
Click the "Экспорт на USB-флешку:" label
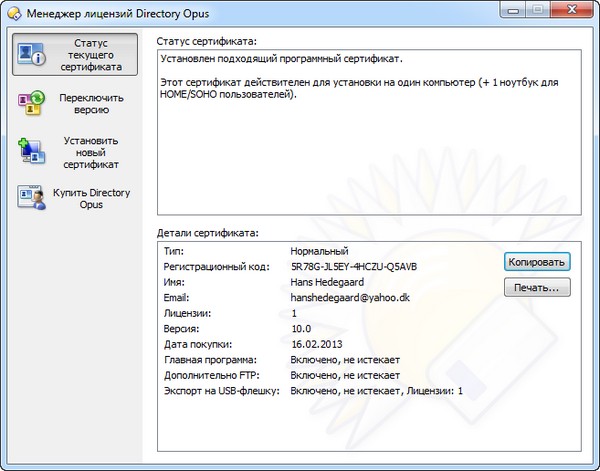point(222,391)
